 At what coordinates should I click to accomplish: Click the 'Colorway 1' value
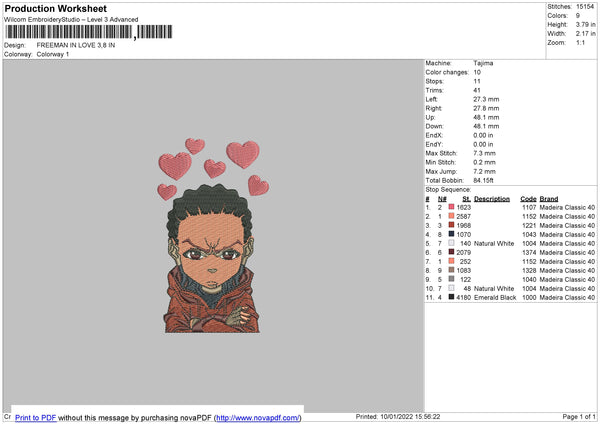(53, 54)
